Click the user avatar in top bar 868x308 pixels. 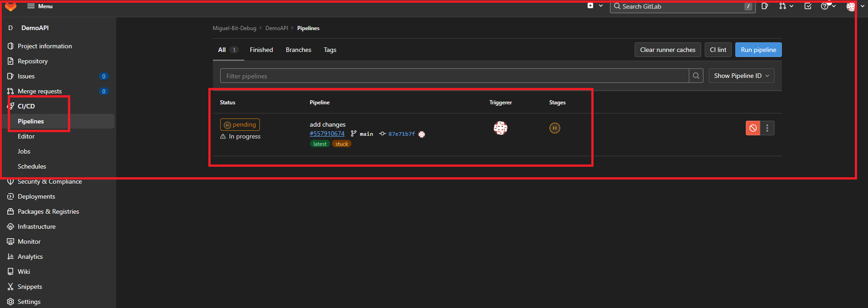click(851, 6)
